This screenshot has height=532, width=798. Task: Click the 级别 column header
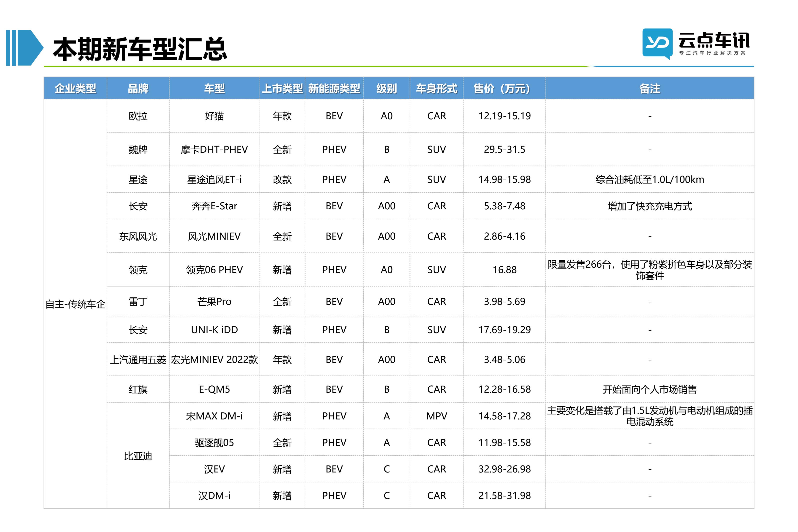pyautogui.click(x=387, y=89)
